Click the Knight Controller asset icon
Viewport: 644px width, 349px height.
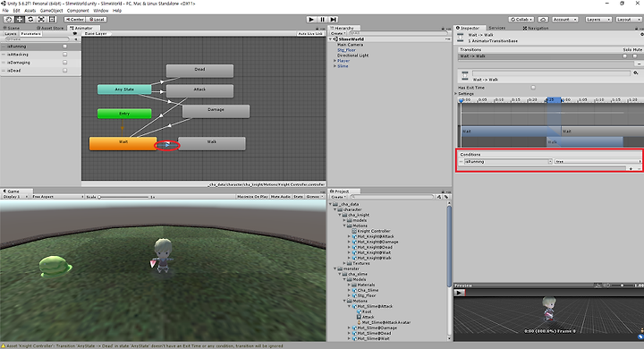[x=354, y=231]
